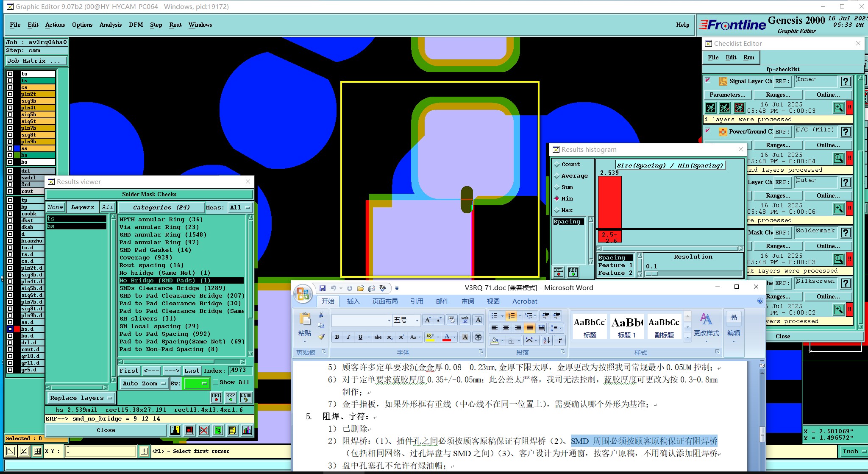
Task: Click the UNDO icon in Results viewer
Action: pos(245,397)
